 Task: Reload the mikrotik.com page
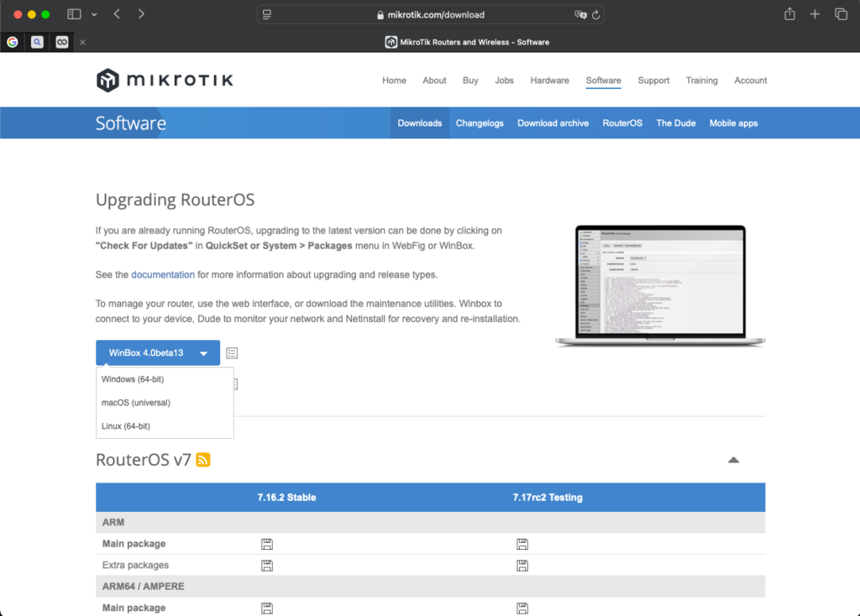click(x=595, y=15)
